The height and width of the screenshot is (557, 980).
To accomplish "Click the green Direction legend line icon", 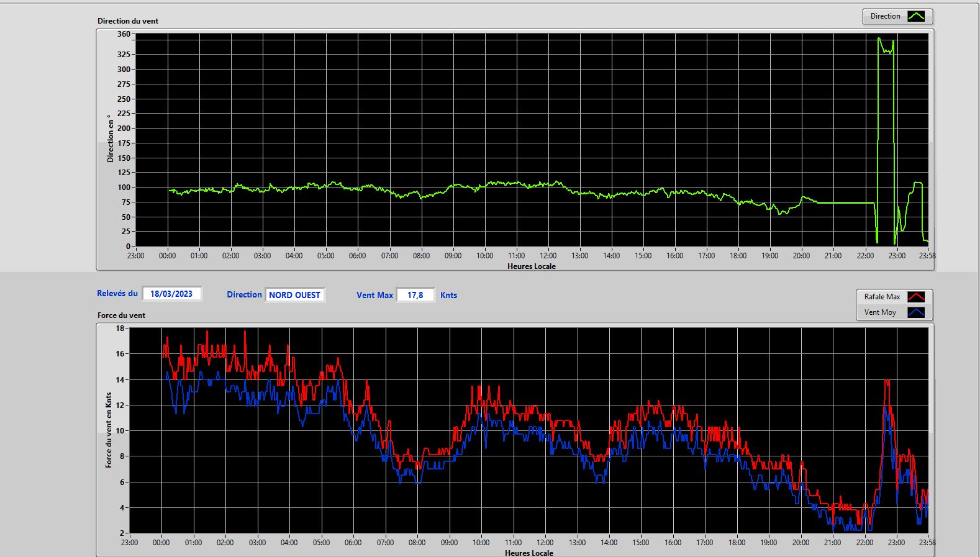I will click(x=916, y=17).
